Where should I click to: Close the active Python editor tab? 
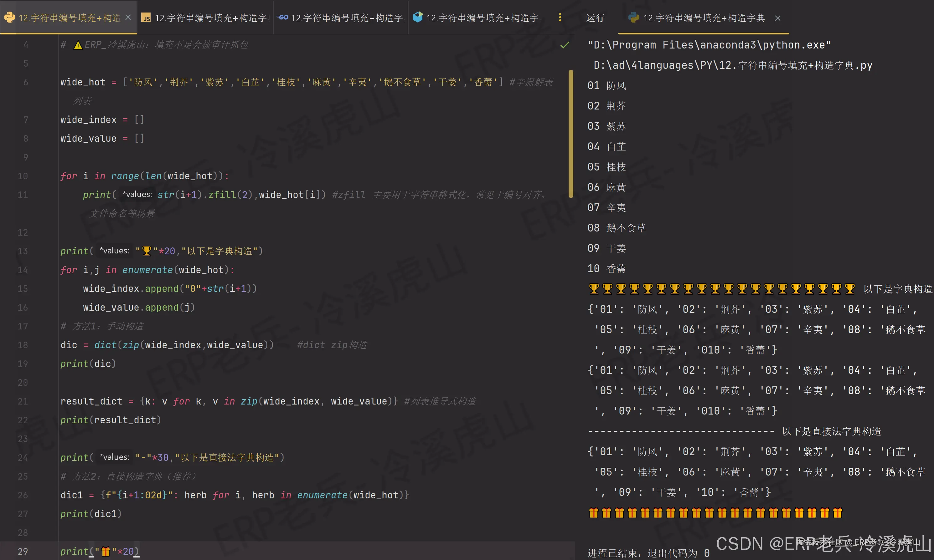coord(128,17)
